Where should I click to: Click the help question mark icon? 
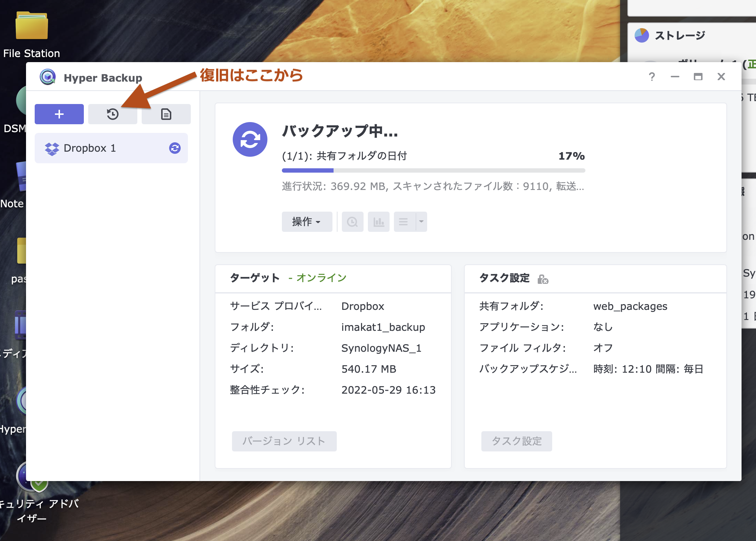pyautogui.click(x=652, y=77)
